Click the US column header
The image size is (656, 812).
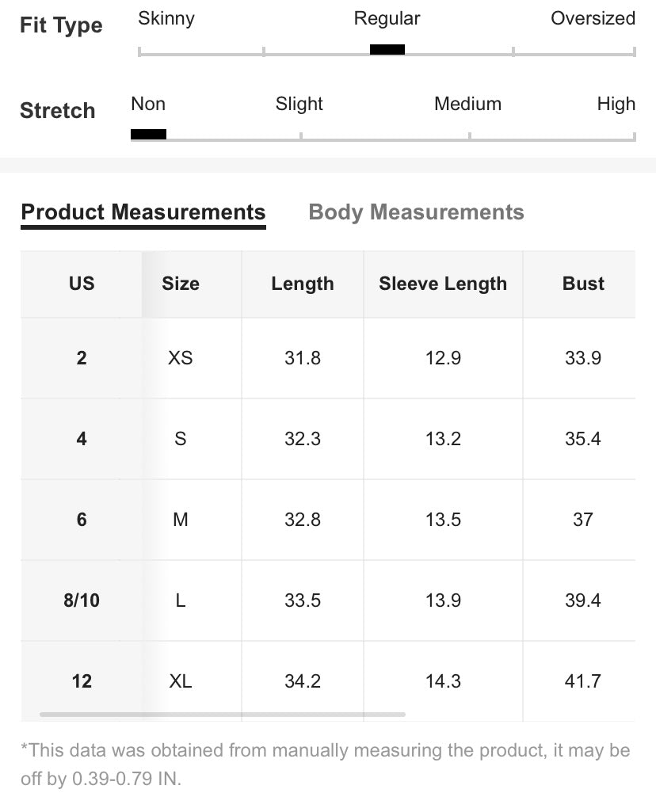coord(82,284)
